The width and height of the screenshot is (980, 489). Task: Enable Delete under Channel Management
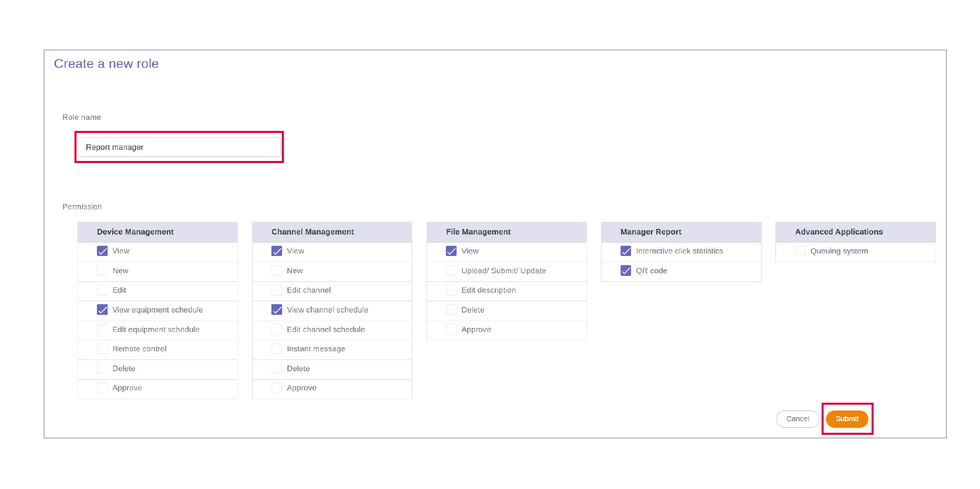click(x=277, y=368)
